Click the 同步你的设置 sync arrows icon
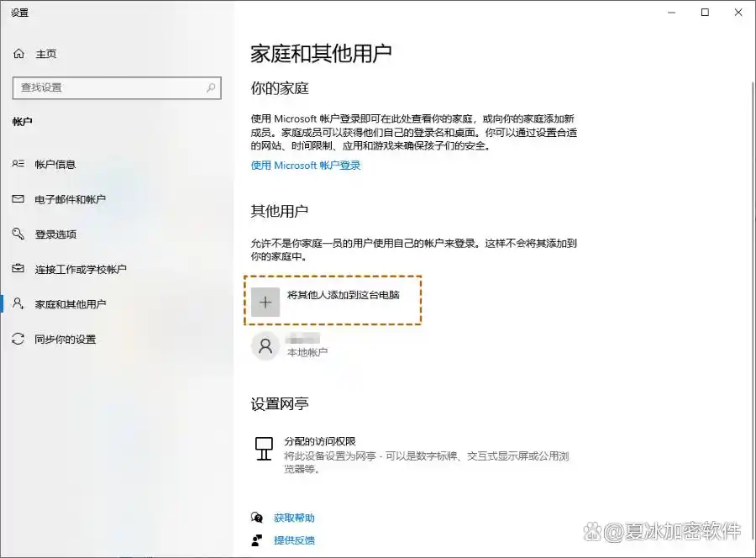Screen dimensions: 756x558 (x=18, y=340)
